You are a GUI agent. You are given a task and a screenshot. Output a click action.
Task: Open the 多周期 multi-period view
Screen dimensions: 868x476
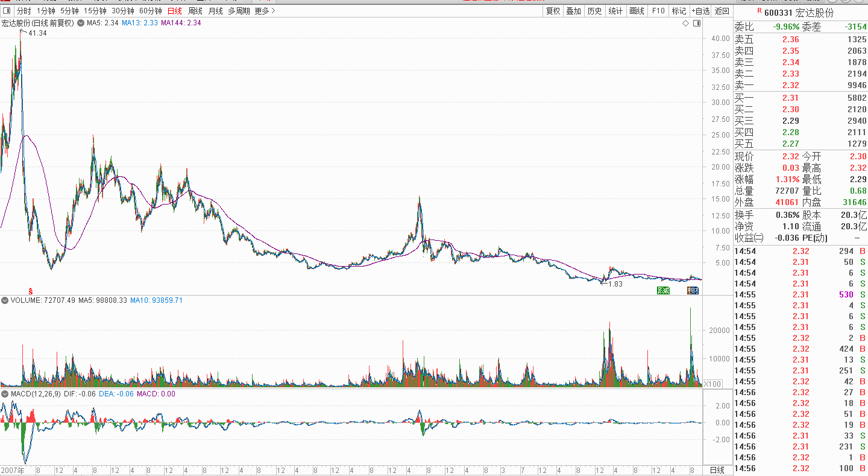click(239, 11)
